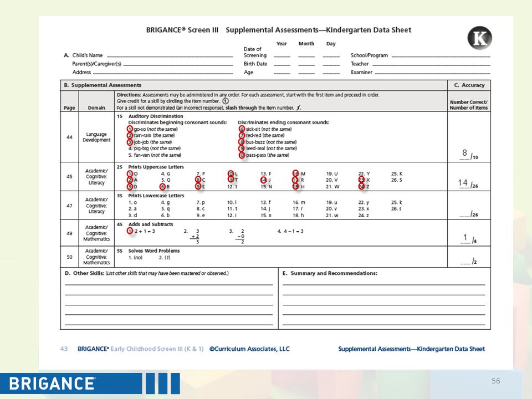The height and width of the screenshot is (399, 532).
Task: Click the blank /26 score for Lowercase Letters
Action: (x=469, y=214)
